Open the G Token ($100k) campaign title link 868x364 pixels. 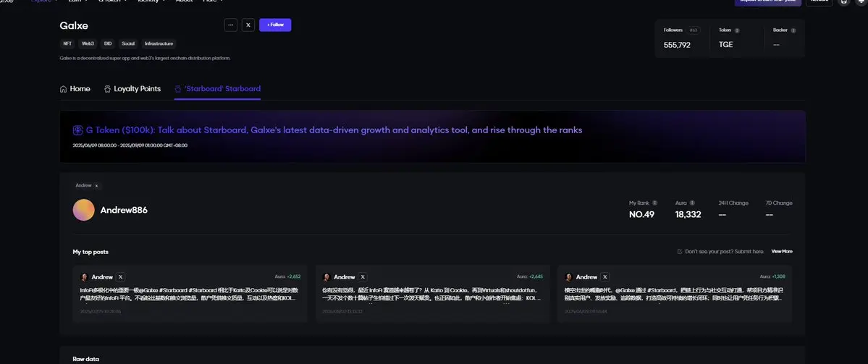pos(334,130)
